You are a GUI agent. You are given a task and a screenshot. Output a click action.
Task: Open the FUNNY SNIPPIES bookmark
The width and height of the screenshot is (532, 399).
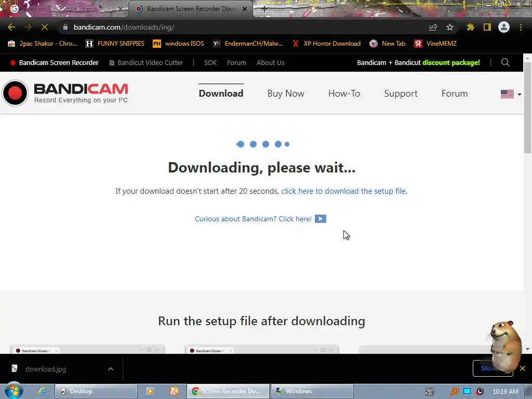tap(115, 44)
